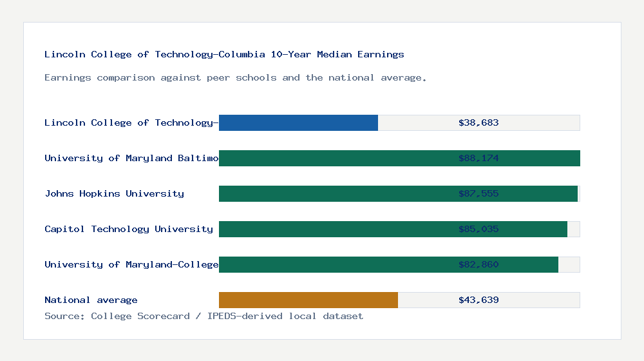This screenshot has width=644, height=361.
Task: Click the green Capitol Technology University bar
Action: click(x=393, y=229)
